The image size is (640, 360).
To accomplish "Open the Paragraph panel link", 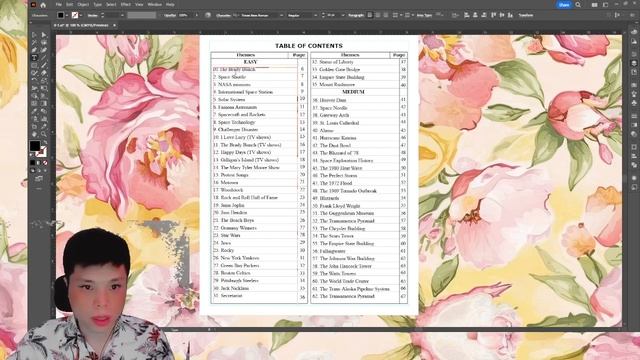I will pos(356,15).
